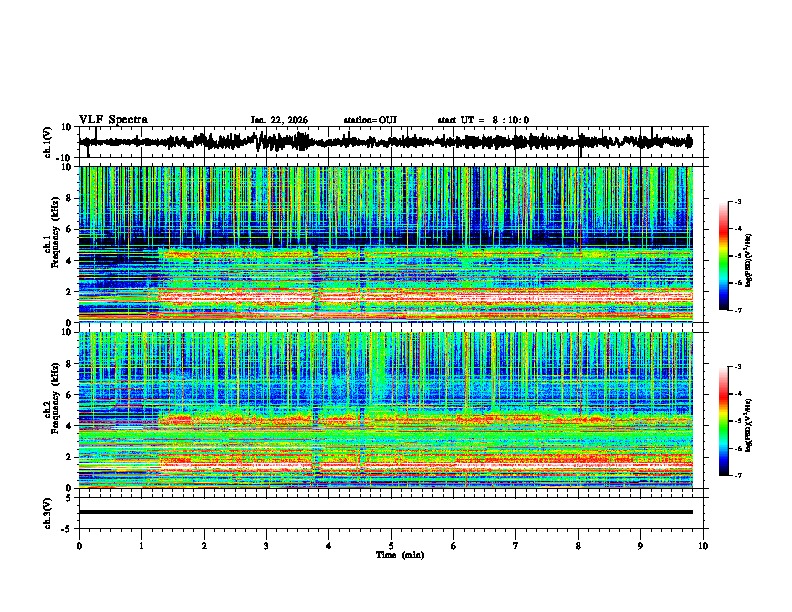Click the 'start UT = 8 : 10: 0' text
The width and height of the screenshot is (792, 612).
tap(483, 120)
